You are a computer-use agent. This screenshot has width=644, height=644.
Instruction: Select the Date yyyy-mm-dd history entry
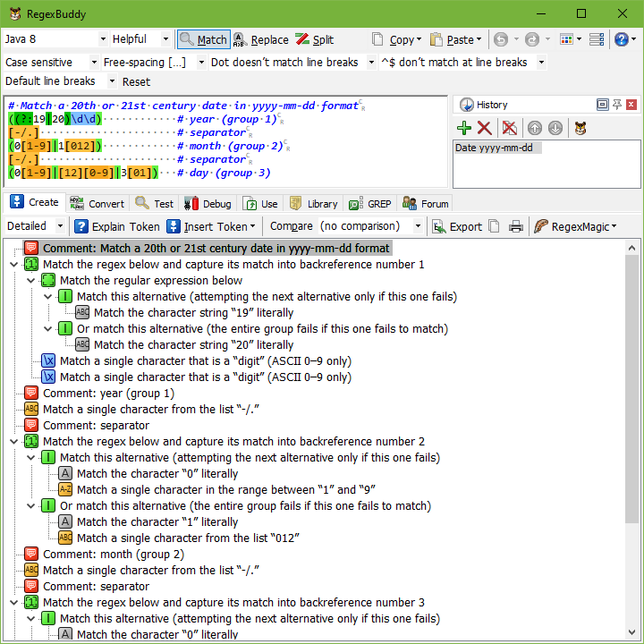pyautogui.click(x=497, y=148)
